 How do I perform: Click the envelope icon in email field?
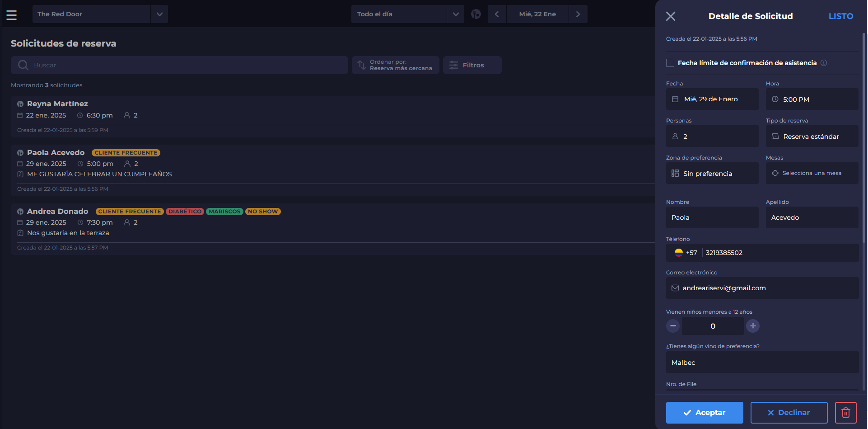coord(675,288)
